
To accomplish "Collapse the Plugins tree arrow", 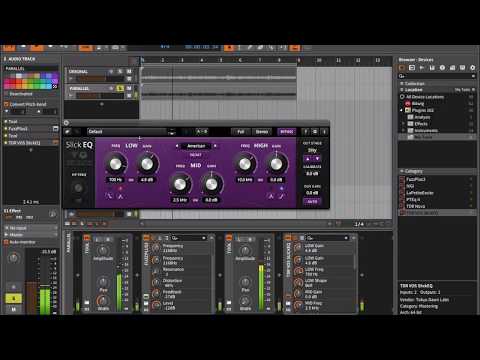I will point(401,110).
